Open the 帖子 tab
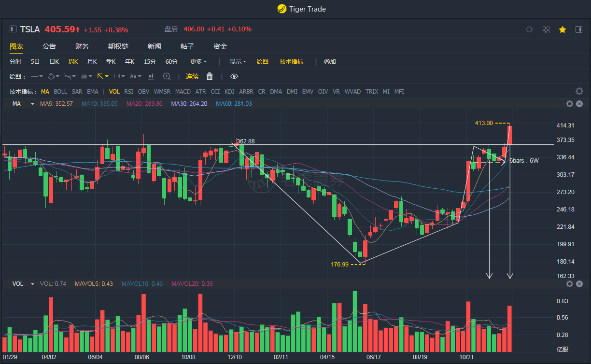The width and height of the screenshot is (591, 364). 187,46
